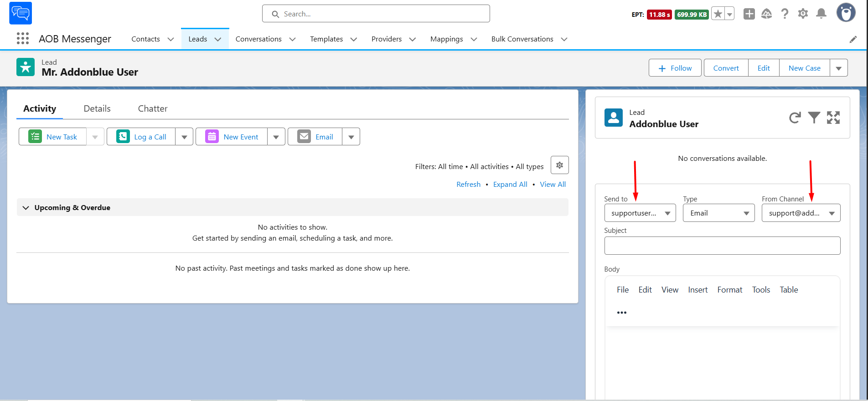
Task: Show more editor toolbar options ellipsis
Action: click(621, 313)
